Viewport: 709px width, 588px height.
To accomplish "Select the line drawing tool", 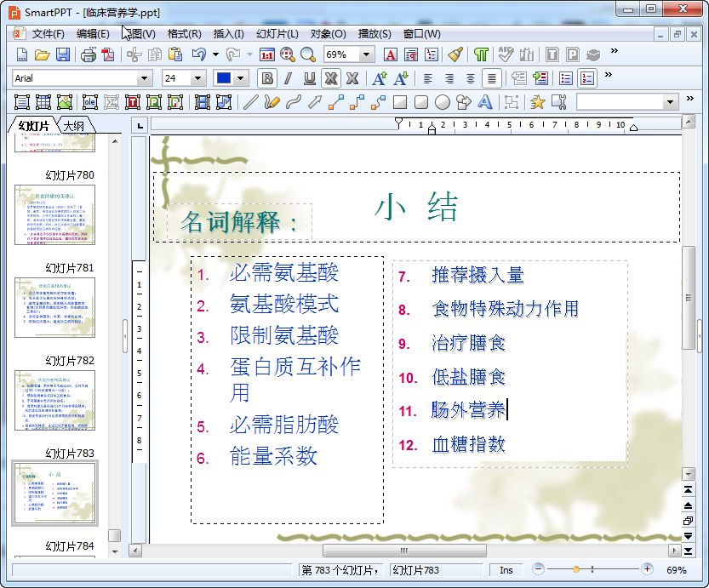I will click(x=250, y=102).
